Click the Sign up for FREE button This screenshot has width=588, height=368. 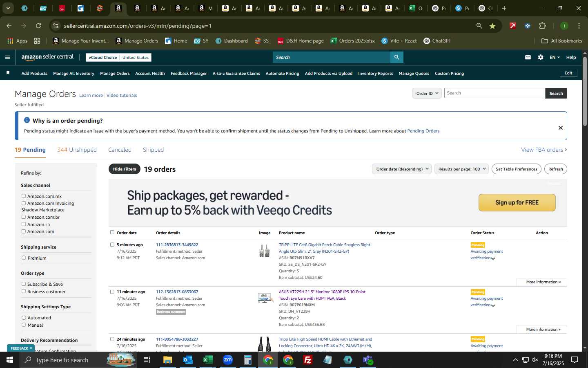click(517, 202)
